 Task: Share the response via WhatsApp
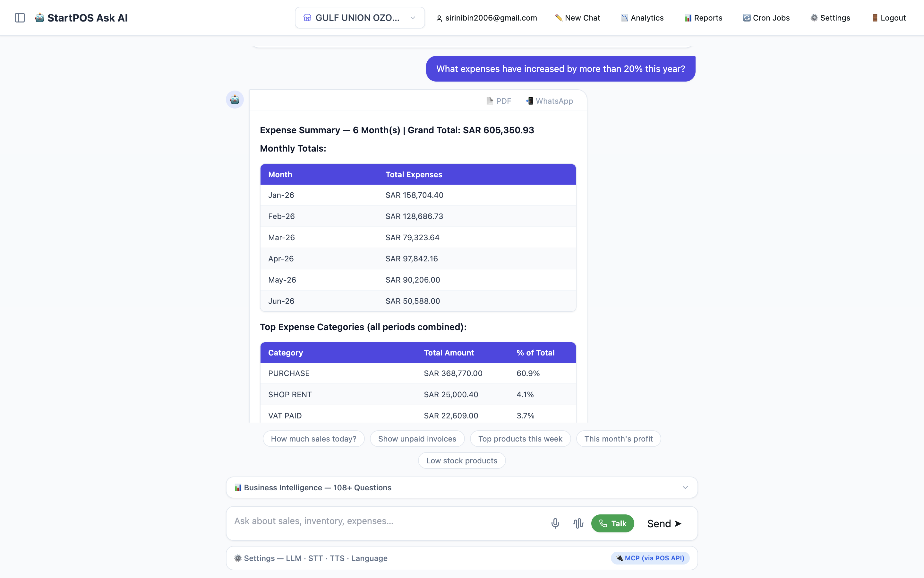point(550,101)
